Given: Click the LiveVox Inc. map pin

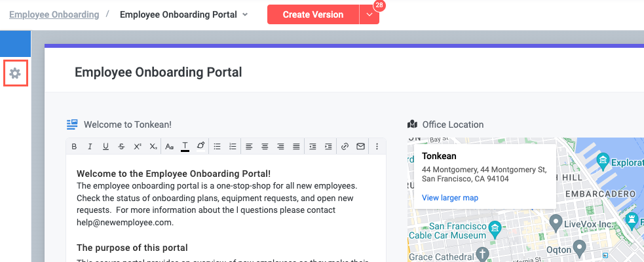Looking at the screenshot, I should (556, 222).
